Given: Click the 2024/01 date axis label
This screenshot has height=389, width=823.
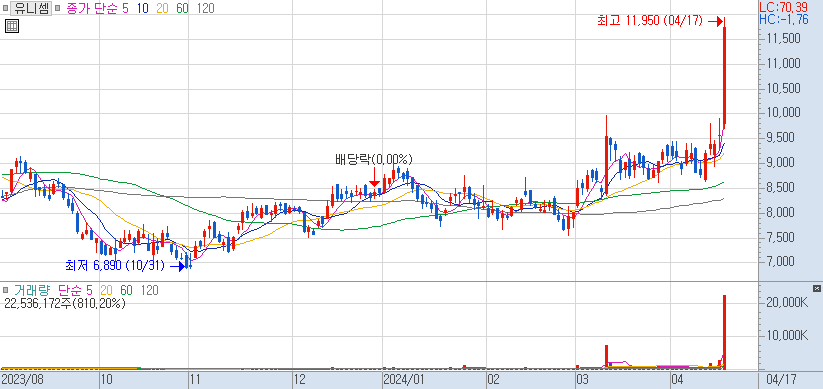Looking at the screenshot, I should pyautogui.click(x=405, y=379).
